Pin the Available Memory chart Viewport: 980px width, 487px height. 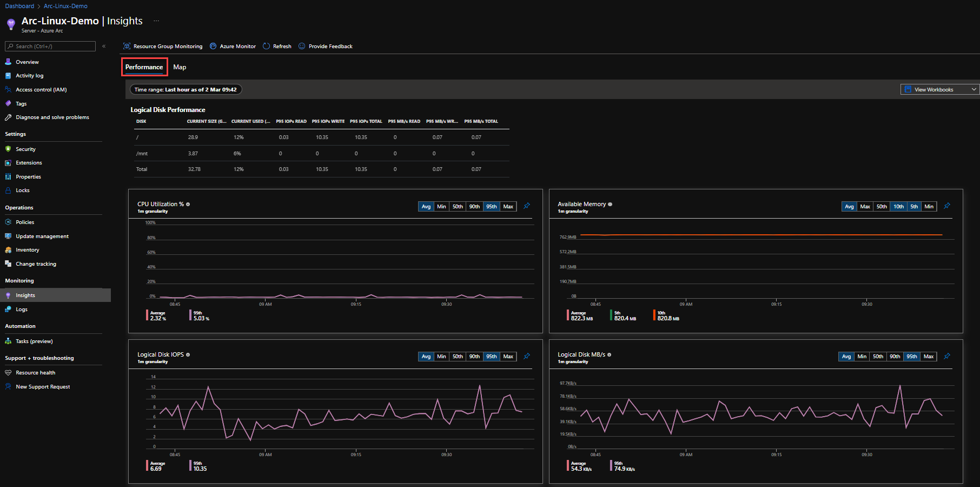click(x=947, y=206)
